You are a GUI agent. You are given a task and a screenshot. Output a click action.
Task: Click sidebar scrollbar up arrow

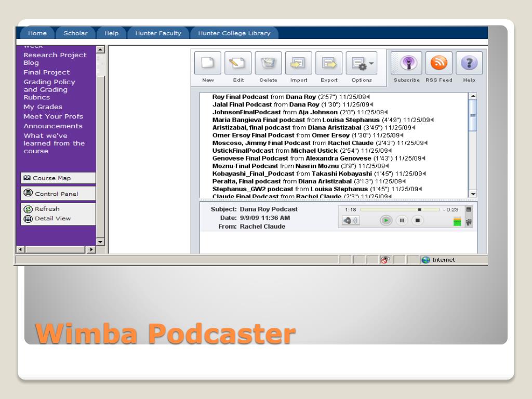(x=100, y=49)
